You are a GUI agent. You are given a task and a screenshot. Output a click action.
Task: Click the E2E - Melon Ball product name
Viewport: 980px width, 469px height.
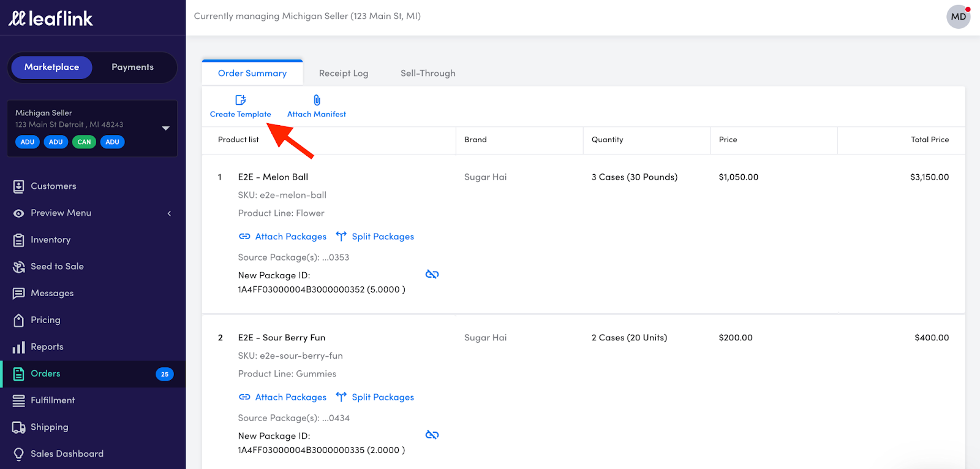(x=273, y=177)
